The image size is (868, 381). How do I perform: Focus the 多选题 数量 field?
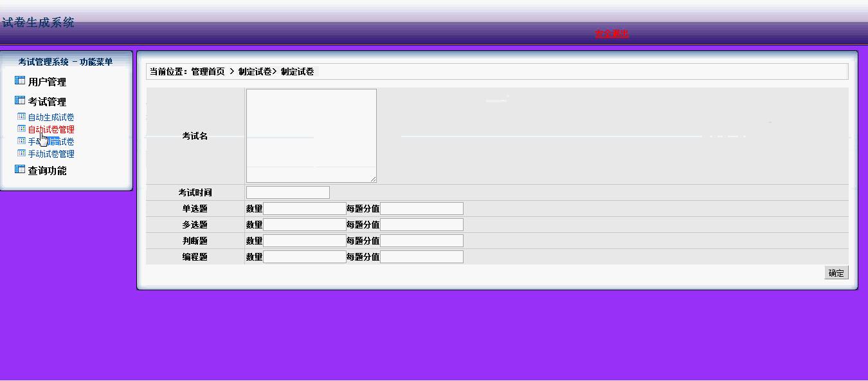tap(305, 225)
